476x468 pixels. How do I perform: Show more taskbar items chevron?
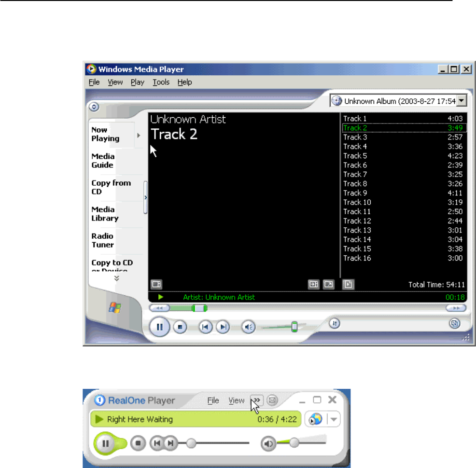(116, 278)
